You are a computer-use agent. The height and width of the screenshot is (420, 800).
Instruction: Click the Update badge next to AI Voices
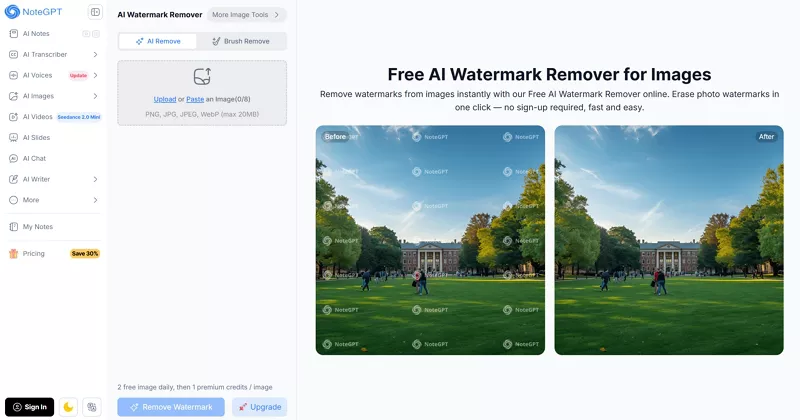click(78, 76)
